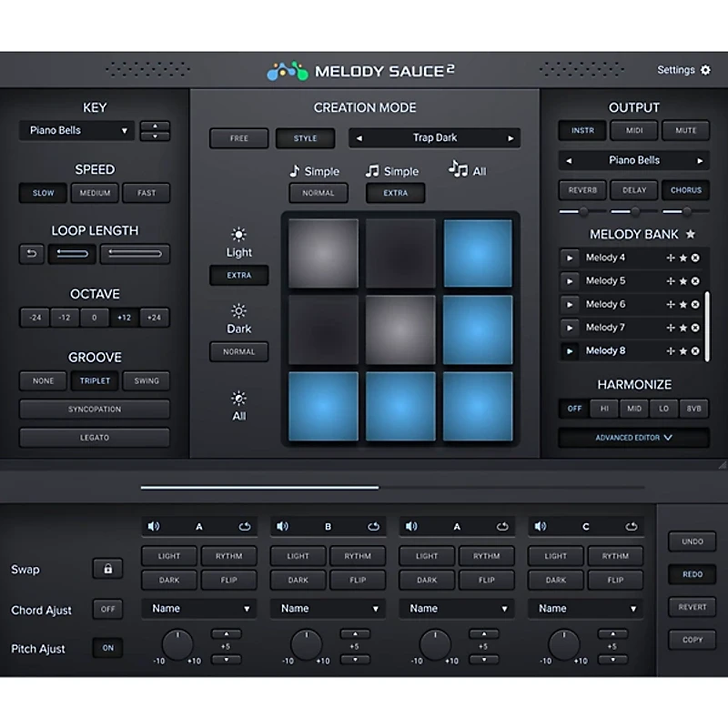Image resolution: width=728 pixels, height=728 pixels.
Task: Click the loop length reset arrow icon
Action: pyautogui.click(x=31, y=254)
